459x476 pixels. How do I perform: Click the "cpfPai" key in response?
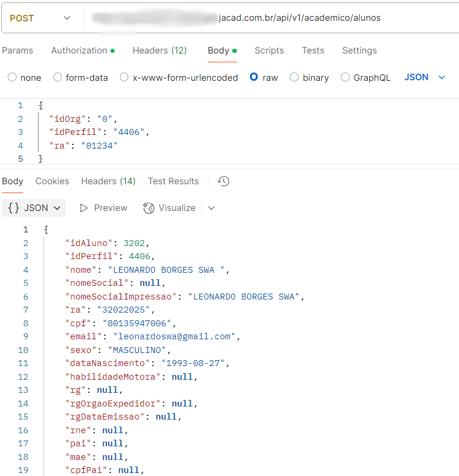(86, 470)
